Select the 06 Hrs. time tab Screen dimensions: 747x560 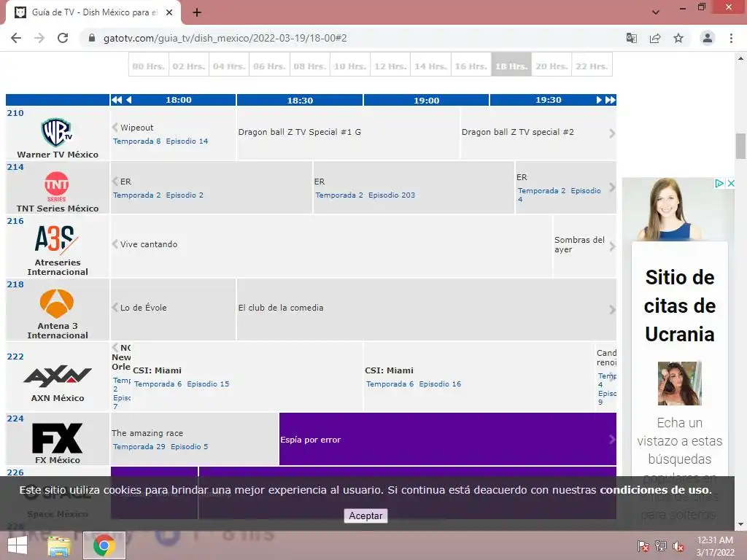[269, 66]
